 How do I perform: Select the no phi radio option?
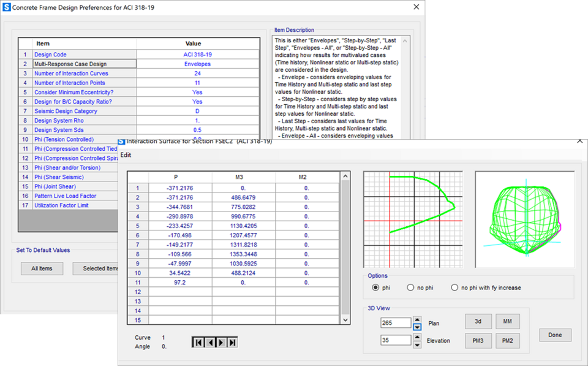(410, 288)
